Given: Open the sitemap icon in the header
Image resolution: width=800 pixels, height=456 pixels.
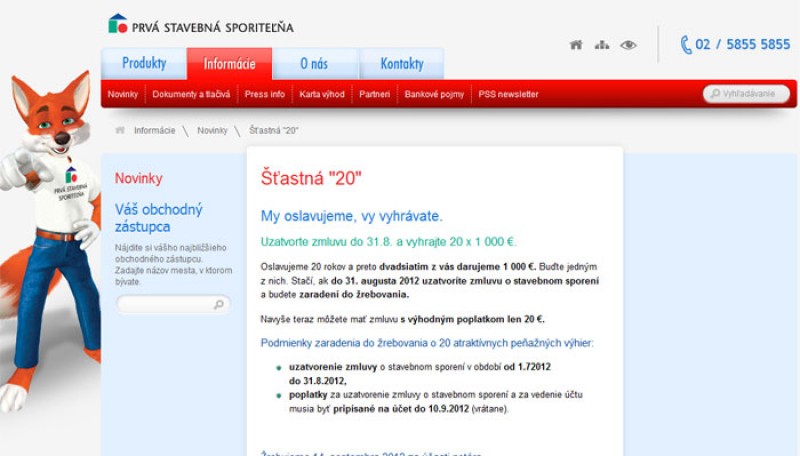Looking at the screenshot, I should click(601, 45).
